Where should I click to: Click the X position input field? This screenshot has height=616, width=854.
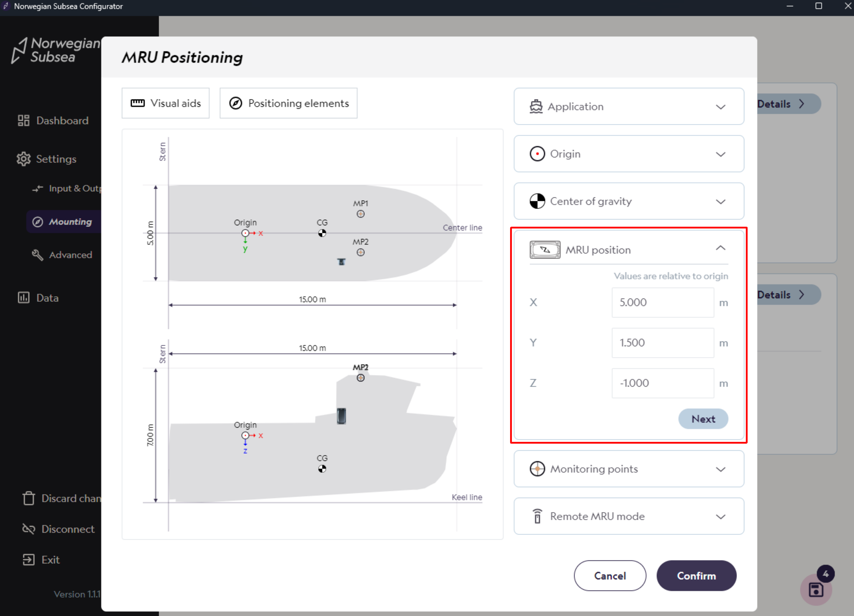[x=662, y=303]
